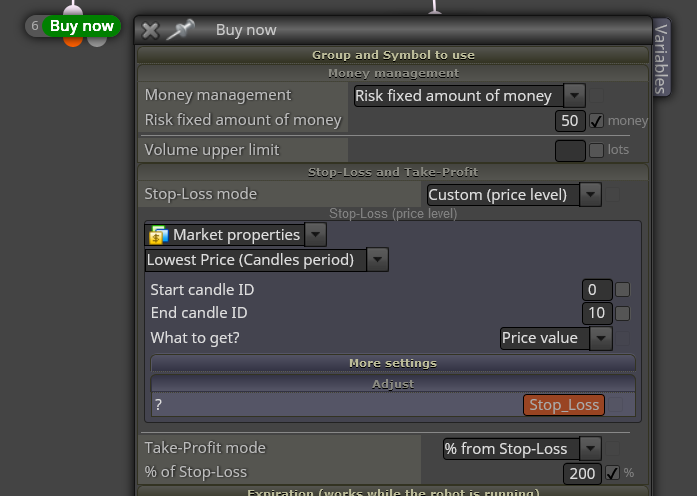The width and height of the screenshot is (697, 496).
Task: Click the orange output connector under Buy now
Action: pyautogui.click(x=73, y=41)
